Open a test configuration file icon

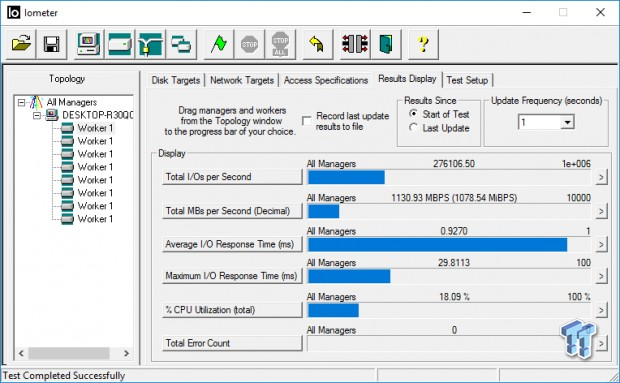21,44
